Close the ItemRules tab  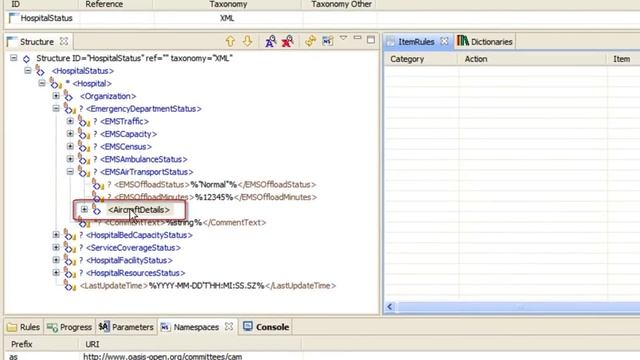(444, 41)
